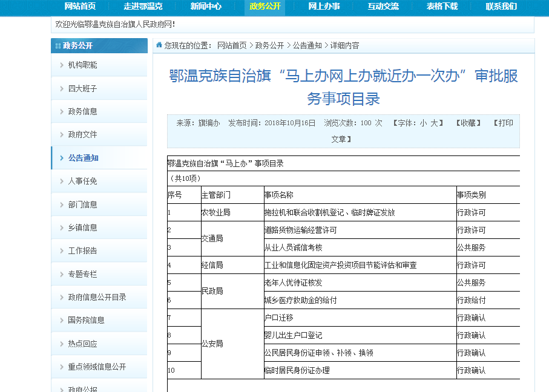Click the home icon beside the breadcrumb

(x=159, y=45)
